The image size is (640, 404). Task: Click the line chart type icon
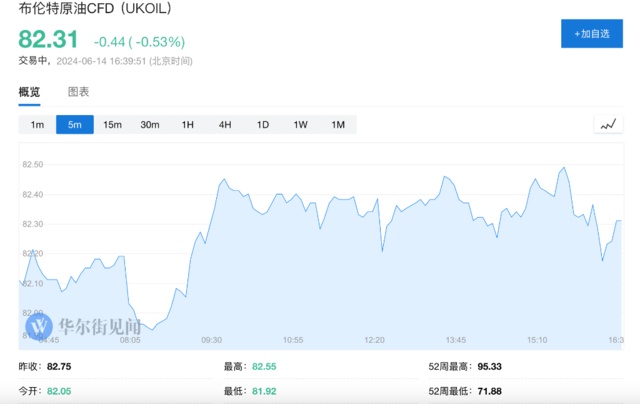[x=607, y=125]
